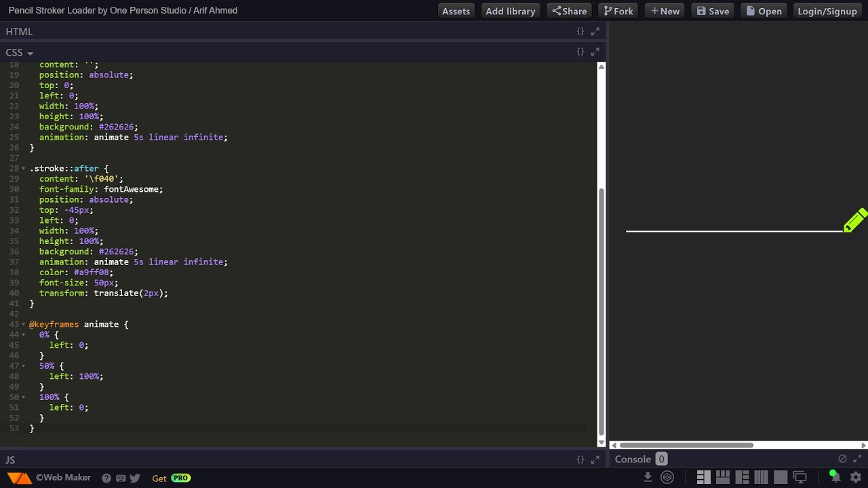Format JS pane code with braces icon

(x=580, y=460)
